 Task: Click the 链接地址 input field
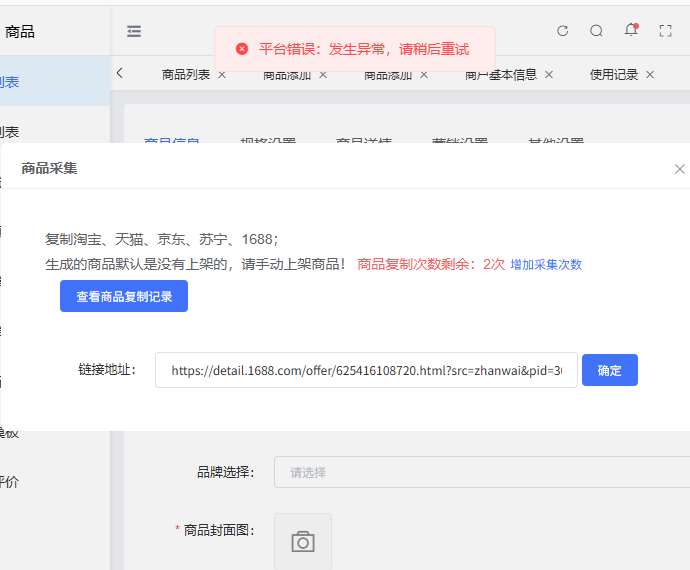(x=366, y=370)
